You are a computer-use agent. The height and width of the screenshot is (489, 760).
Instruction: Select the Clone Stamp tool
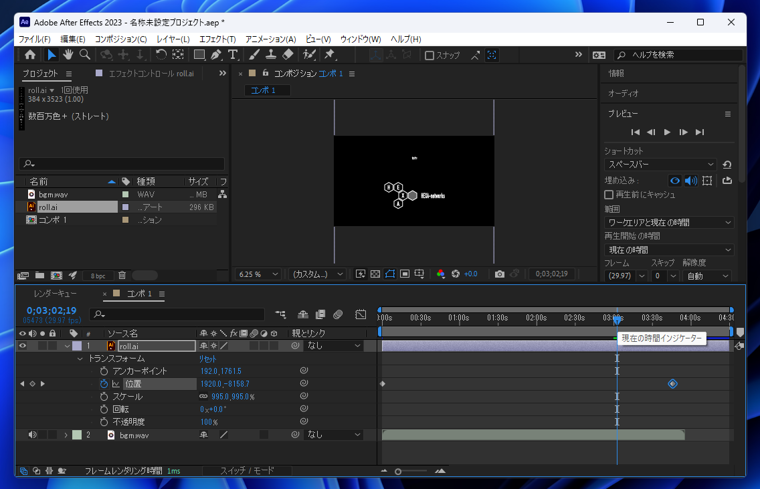[x=271, y=55]
